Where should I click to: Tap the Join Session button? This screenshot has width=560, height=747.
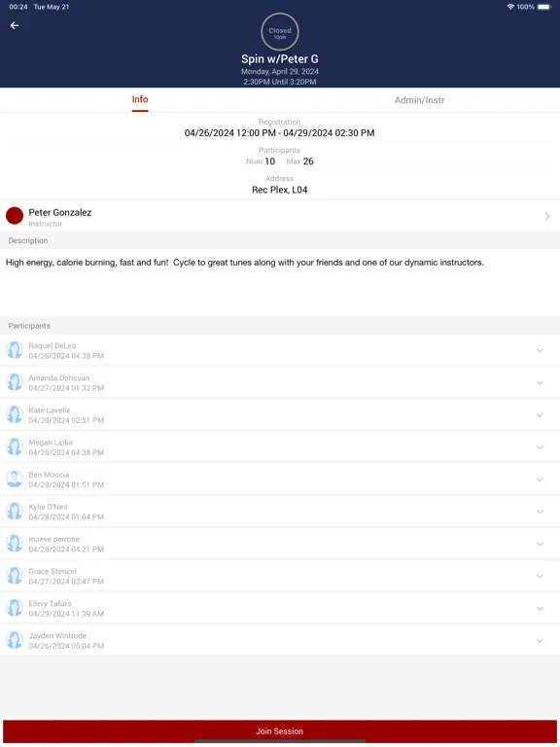(x=280, y=731)
